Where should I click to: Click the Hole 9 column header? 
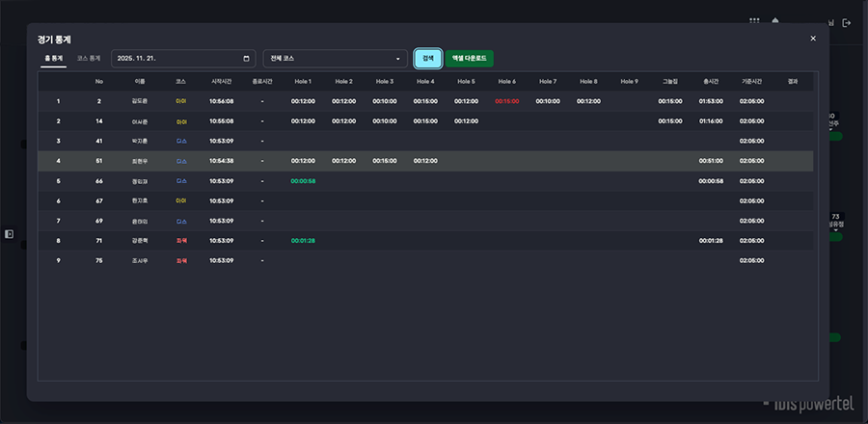(x=629, y=81)
